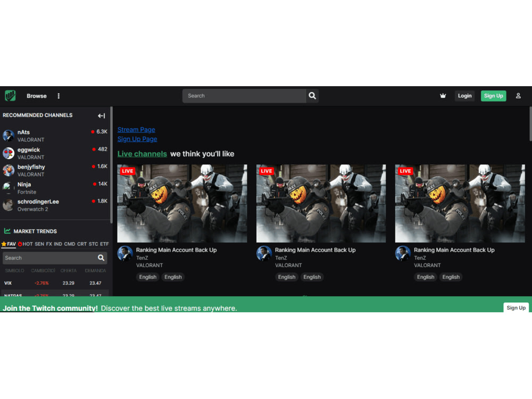Click the magnifier button in the top search bar

click(312, 96)
